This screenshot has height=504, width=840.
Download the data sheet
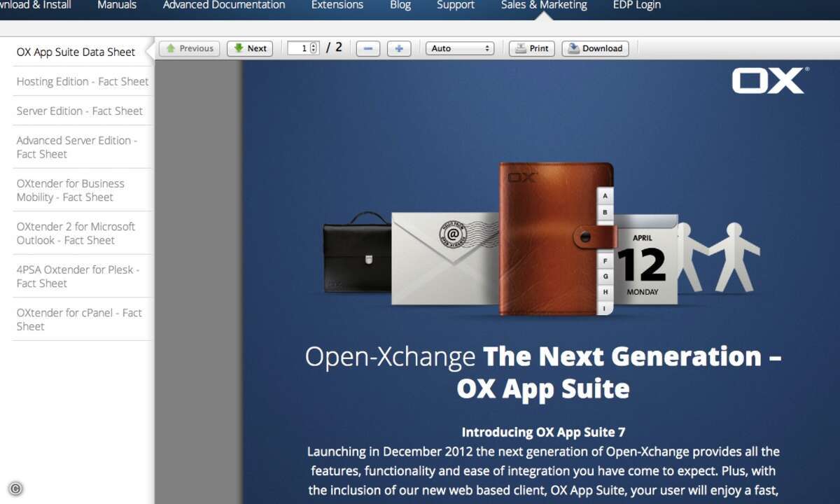[x=595, y=48]
